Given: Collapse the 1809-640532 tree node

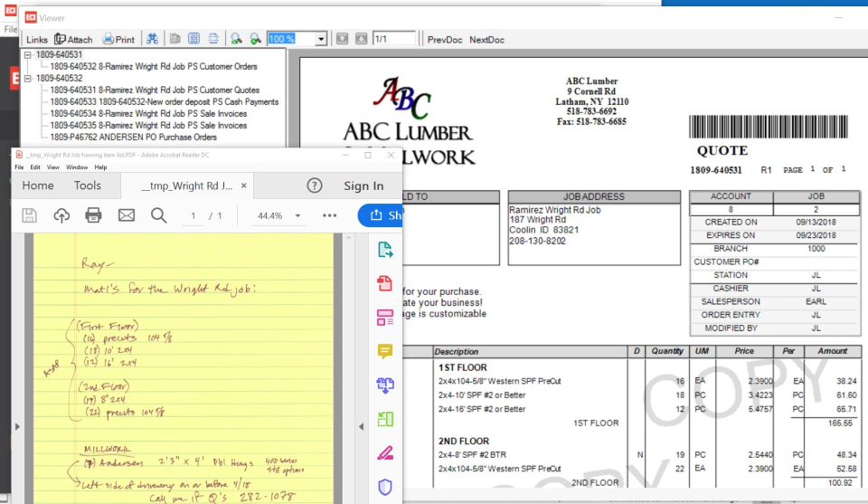Looking at the screenshot, I should click(x=28, y=78).
